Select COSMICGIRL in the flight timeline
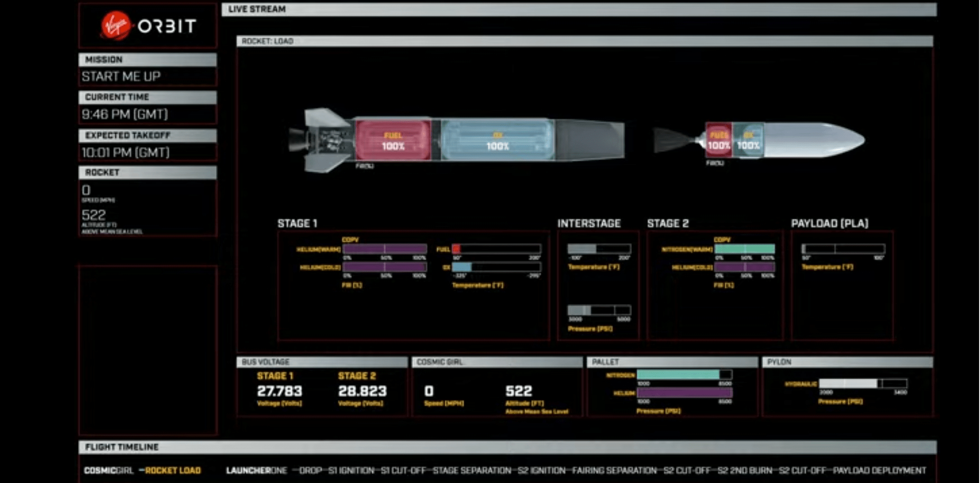 109,470
